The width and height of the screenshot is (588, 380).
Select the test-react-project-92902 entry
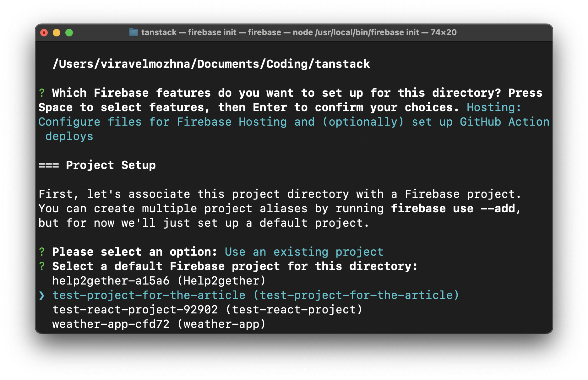pyautogui.click(x=207, y=309)
